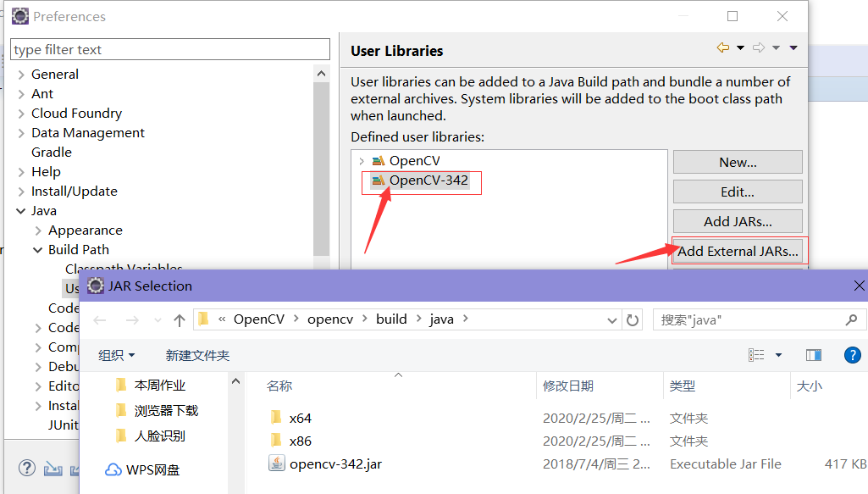
Task: Click the preferences tree scrollbar up arrow
Action: 321,74
